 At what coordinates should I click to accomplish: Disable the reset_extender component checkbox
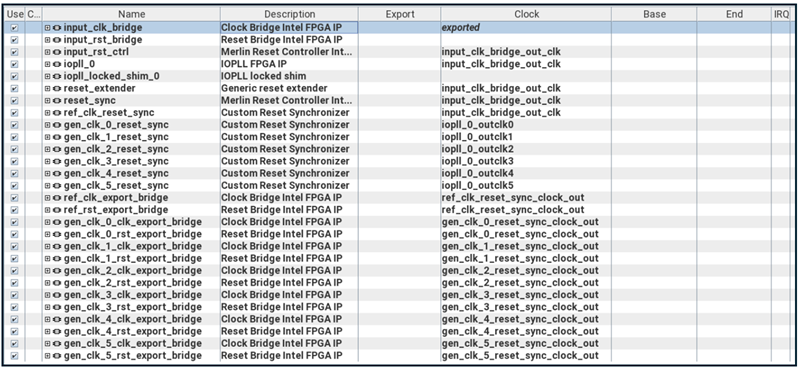(14, 88)
